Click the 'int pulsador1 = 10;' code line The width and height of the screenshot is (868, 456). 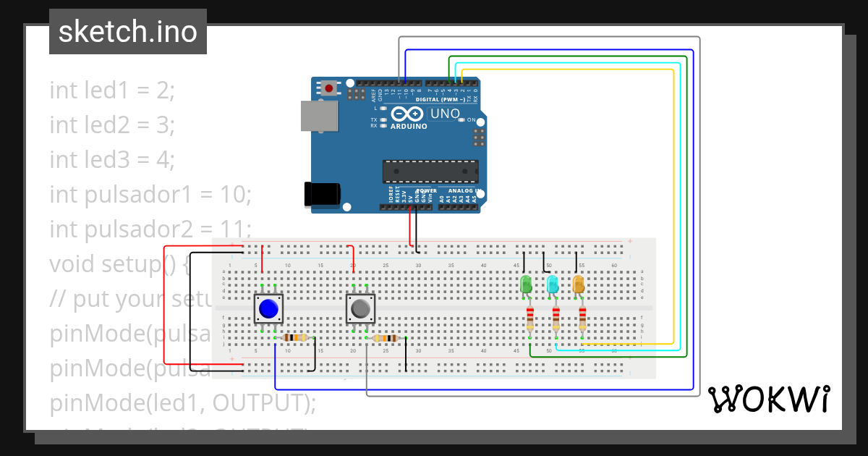(150, 195)
